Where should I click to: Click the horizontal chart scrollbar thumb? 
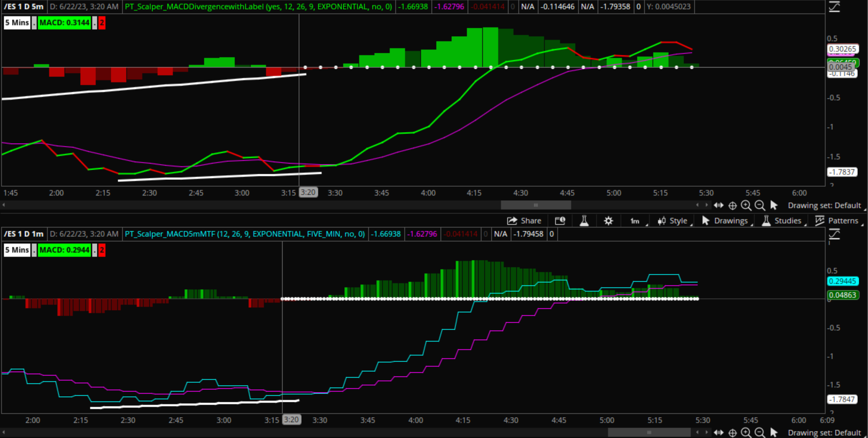[x=536, y=205]
